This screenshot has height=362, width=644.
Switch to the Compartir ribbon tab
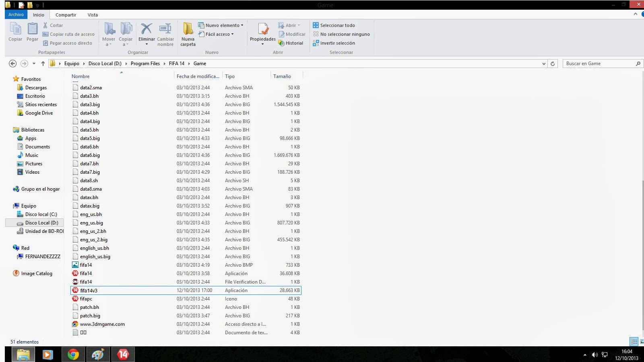66,15
